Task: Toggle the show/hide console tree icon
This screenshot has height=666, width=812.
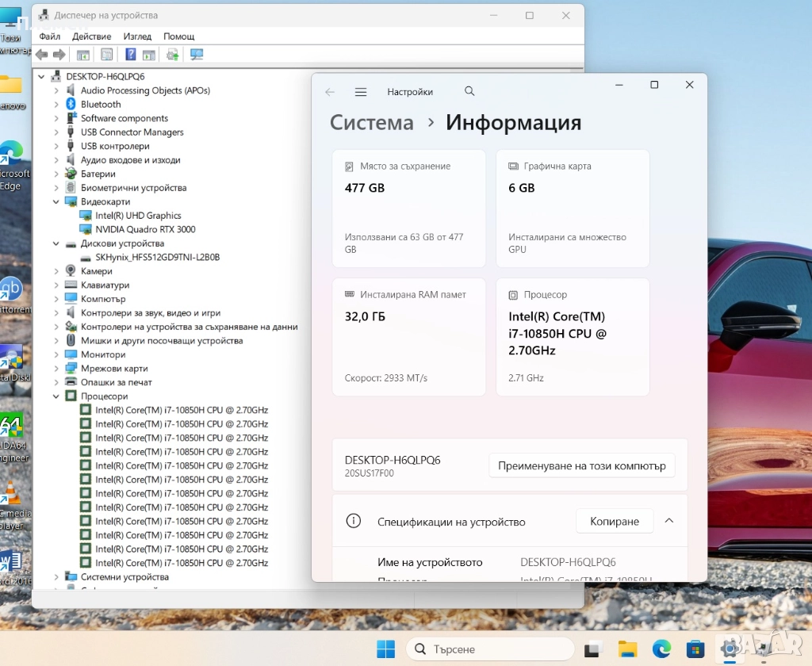Action: pyautogui.click(x=82, y=55)
